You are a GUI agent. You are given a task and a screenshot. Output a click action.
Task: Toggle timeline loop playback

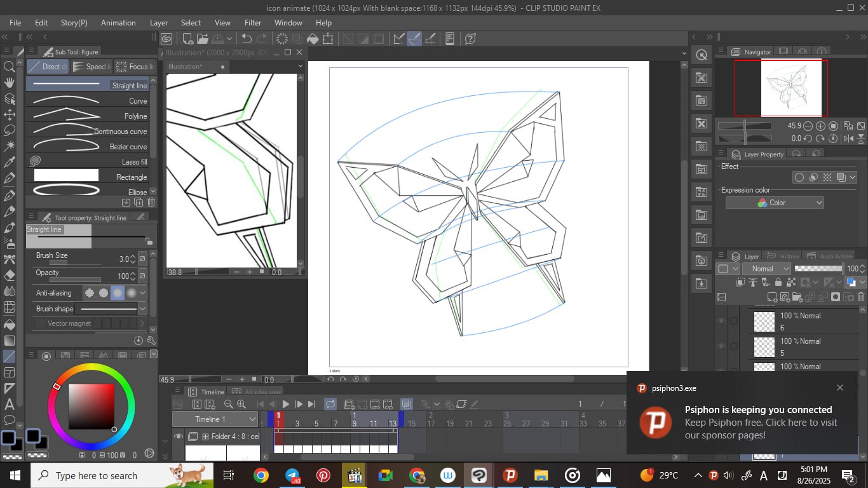click(330, 404)
